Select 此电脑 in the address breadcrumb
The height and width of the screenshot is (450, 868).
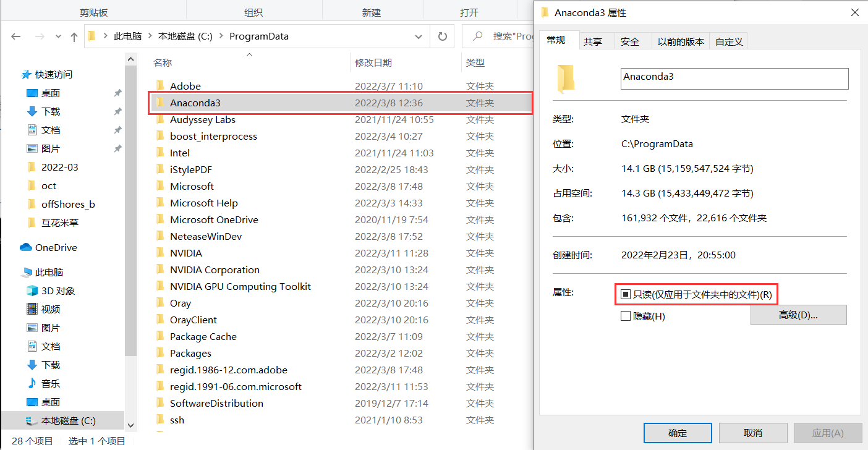click(x=127, y=36)
